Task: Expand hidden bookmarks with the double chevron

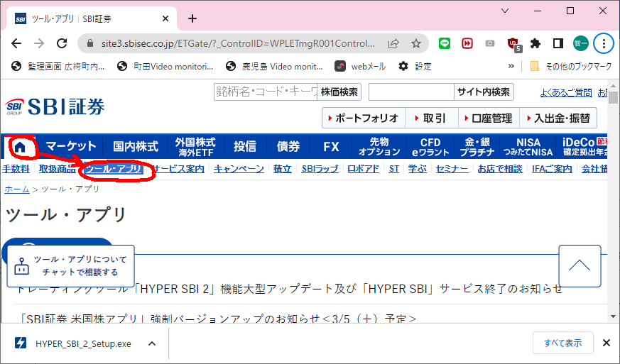Action: [511, 66]
